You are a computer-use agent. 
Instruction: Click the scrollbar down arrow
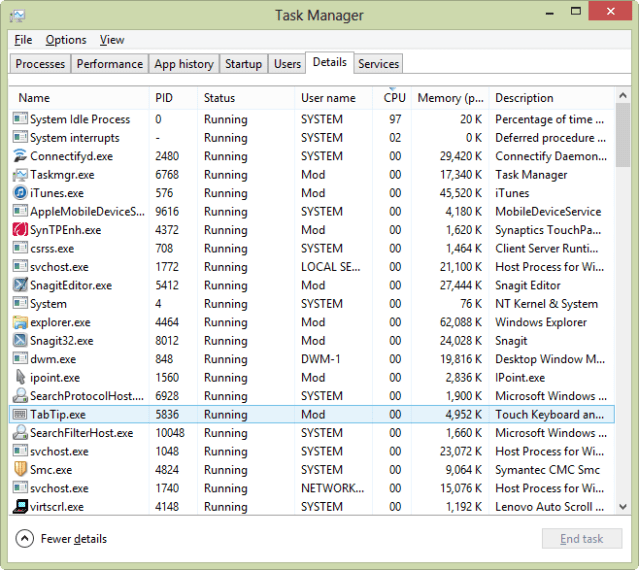click(x=623, y=507)
